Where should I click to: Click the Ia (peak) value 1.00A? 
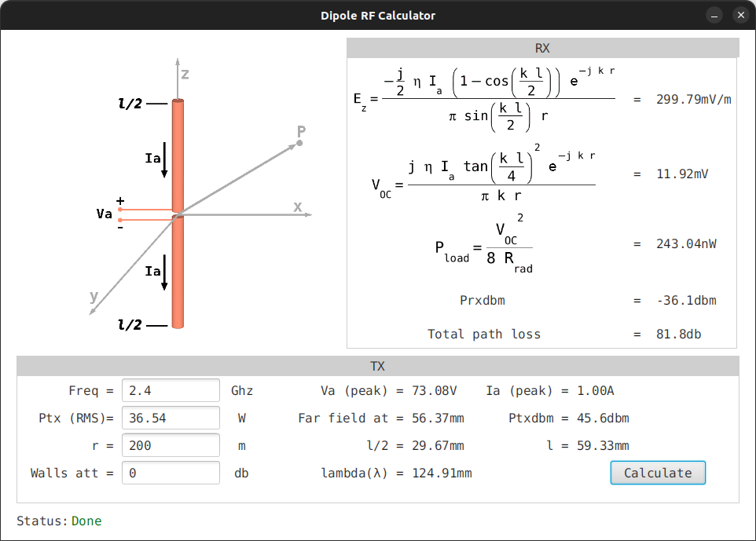596,391
